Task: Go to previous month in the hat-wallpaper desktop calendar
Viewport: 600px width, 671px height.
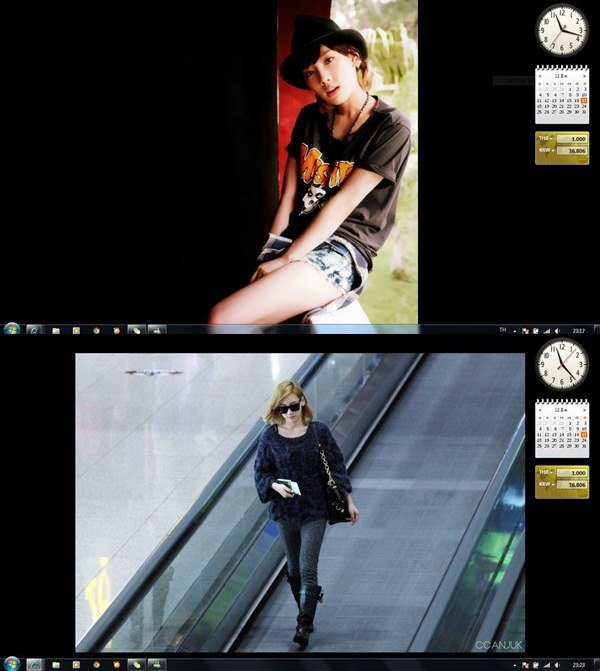Action: (x=540, y=76)
